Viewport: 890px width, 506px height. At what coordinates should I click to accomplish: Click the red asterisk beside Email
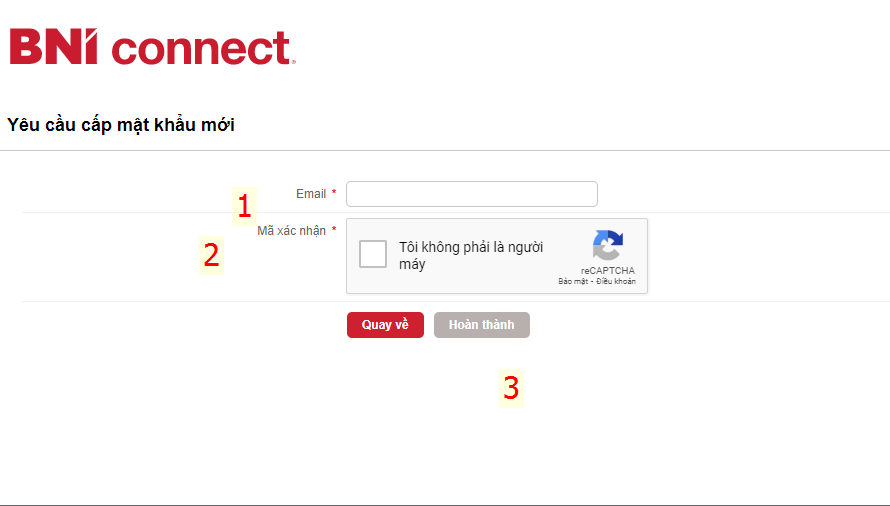(x=334, y=193)
